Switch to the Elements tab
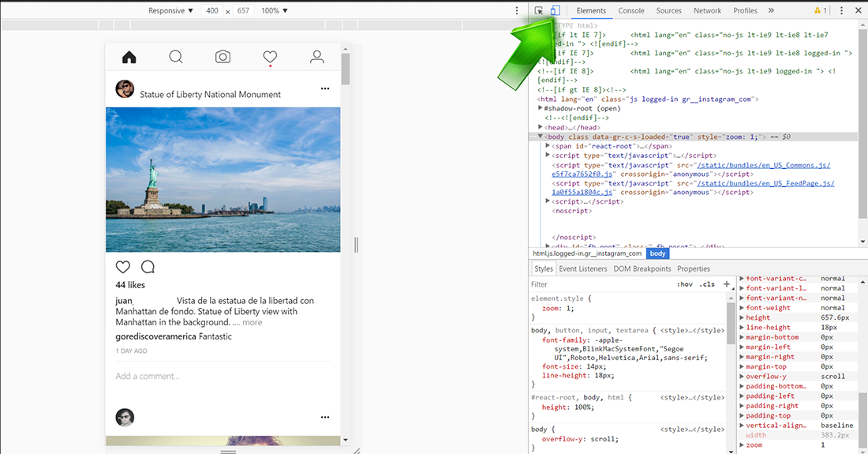The width and height of the screenshot is (868, 454). (591, 10)
